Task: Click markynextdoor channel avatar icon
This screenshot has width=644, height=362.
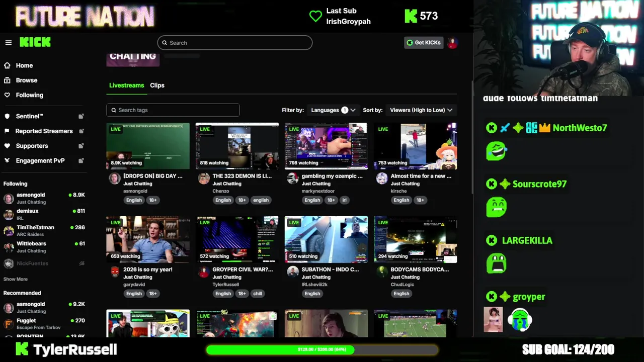Action: [293, 178]
